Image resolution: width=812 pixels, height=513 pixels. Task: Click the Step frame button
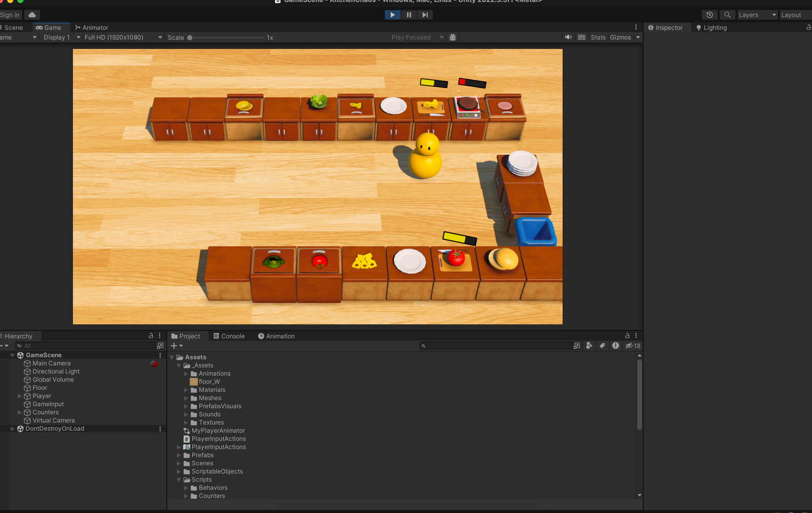coord(425,15)
